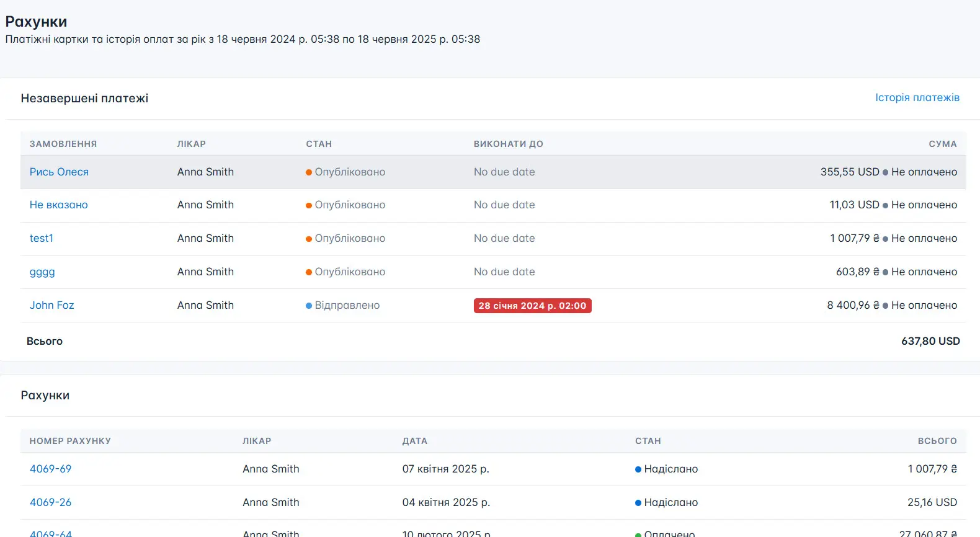Open order Рись Олеся
This screenshot has width=980, height=537.
tap(59, 172)
